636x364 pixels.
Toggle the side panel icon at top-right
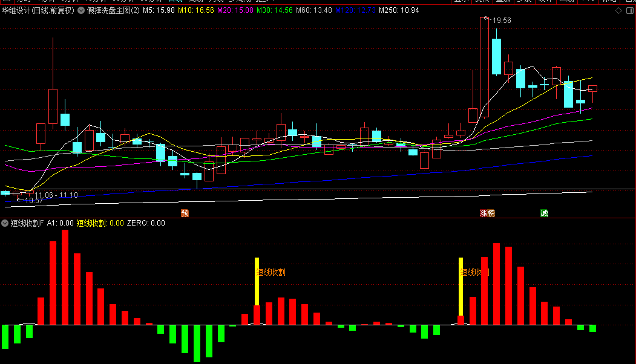pos(630,10)
